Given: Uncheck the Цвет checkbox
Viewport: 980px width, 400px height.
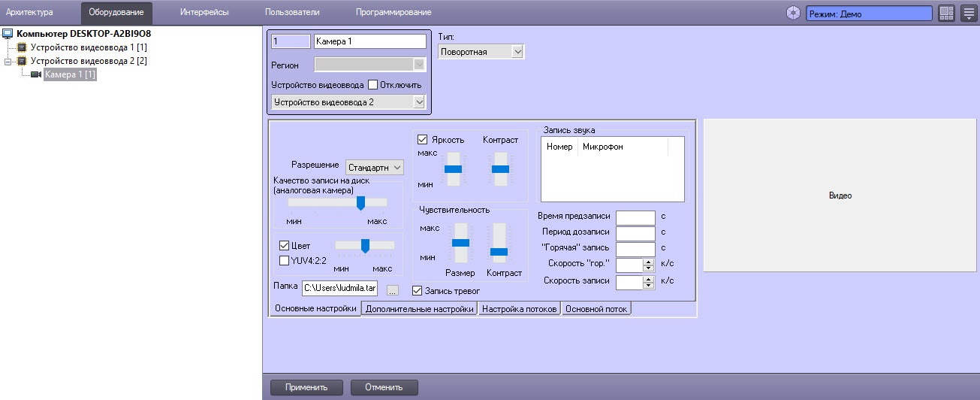Looking at the screenshot, I should [284, 246].
